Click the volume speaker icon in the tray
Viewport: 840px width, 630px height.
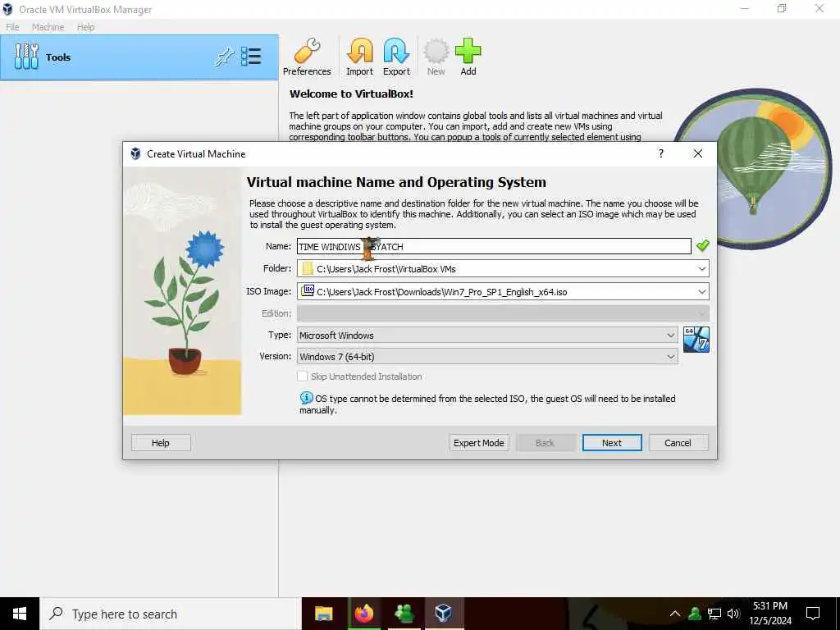tap(733, 614)
